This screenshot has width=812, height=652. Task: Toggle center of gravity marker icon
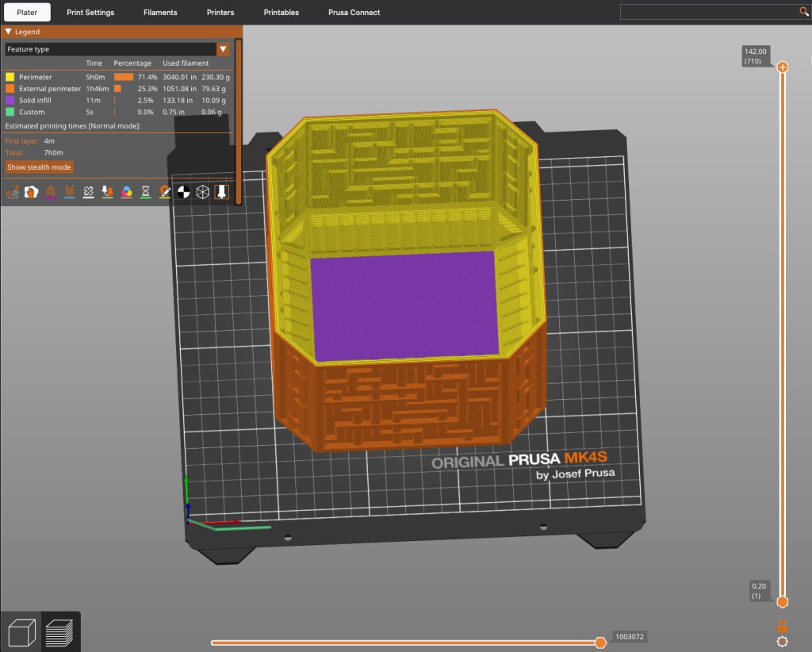(183, 192)
